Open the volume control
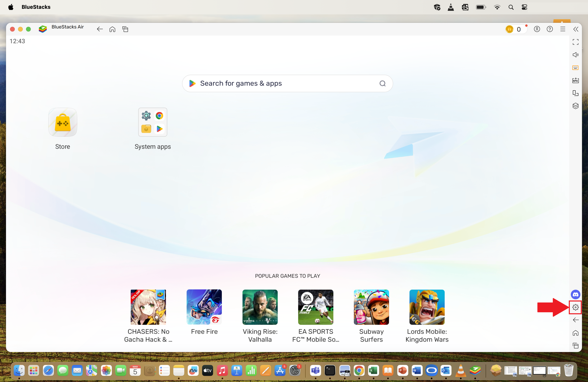Image resolution: width=588 pixels, height=382 pixels. coord(576,55)
